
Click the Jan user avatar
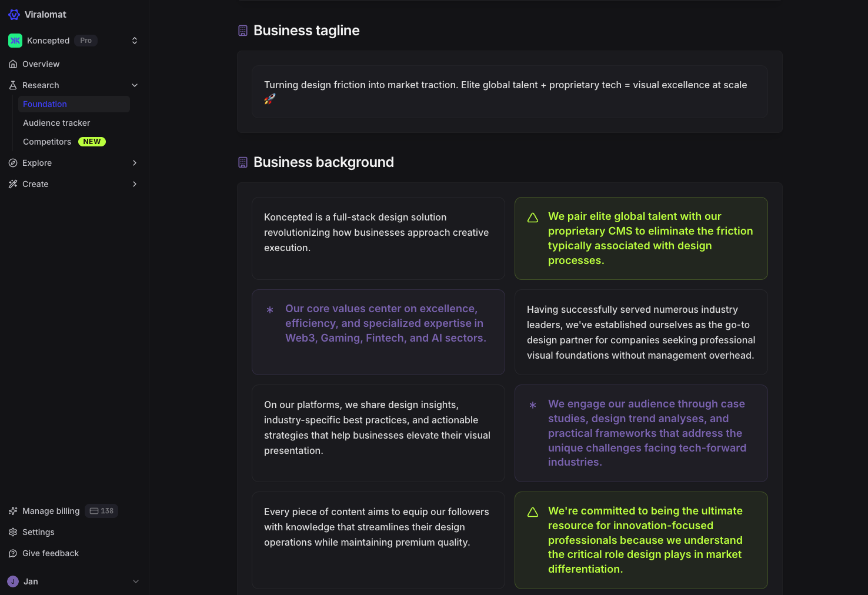click(13, 581)
